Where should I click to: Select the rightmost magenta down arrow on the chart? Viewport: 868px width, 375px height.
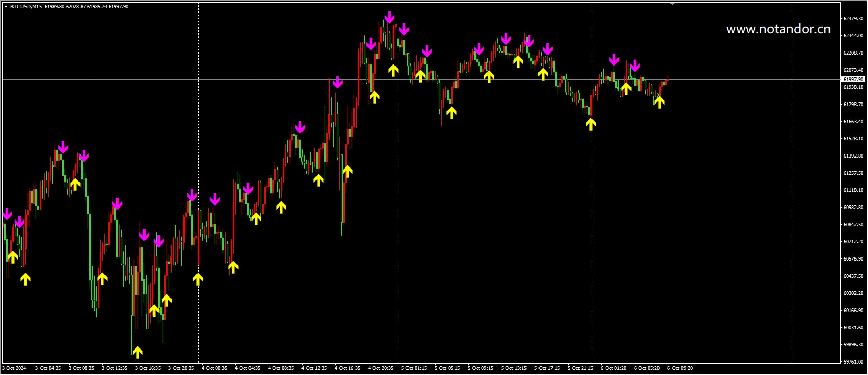click(x=635, y=66)
